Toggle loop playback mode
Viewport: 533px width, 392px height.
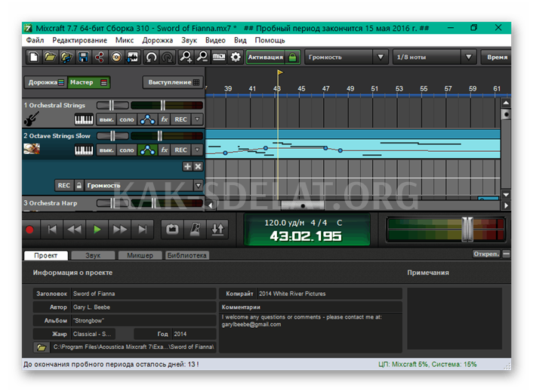[x=172, y=230]
